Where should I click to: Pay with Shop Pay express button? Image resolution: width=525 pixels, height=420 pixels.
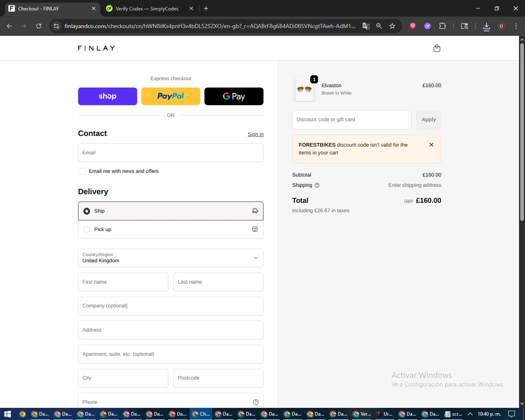(107, 96)
